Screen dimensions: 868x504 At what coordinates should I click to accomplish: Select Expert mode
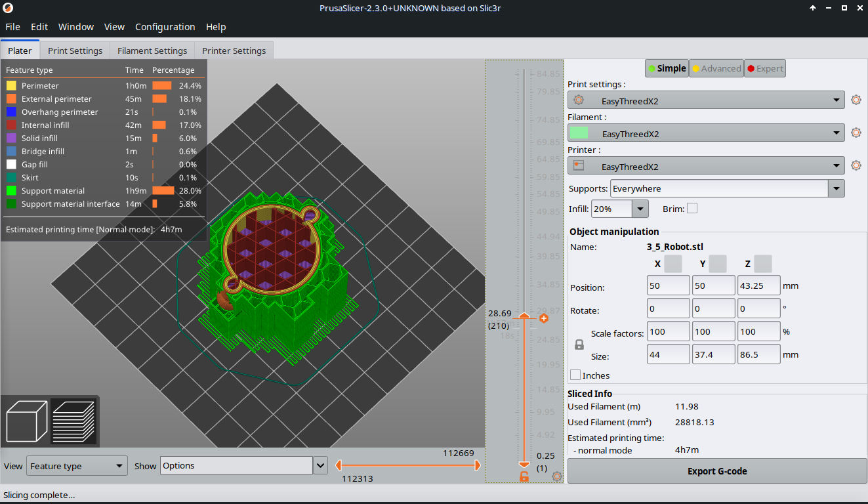(x=764, y=68)
